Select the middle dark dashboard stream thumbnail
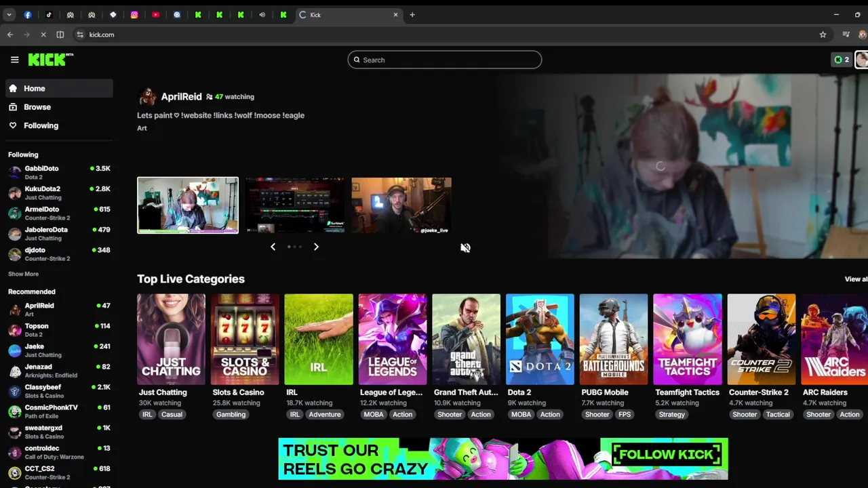This screenshot has width=868, height=488. [x=294, y=205]
